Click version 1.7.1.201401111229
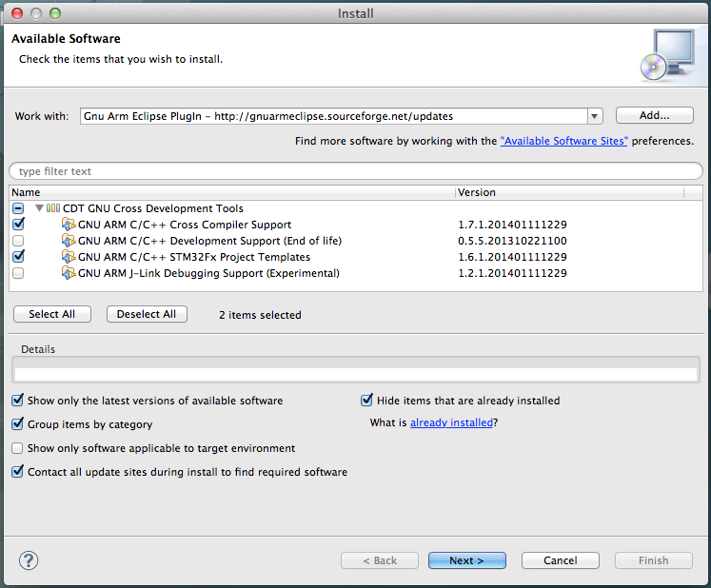Screen dimensions: 711x588 tap(512, 225)
